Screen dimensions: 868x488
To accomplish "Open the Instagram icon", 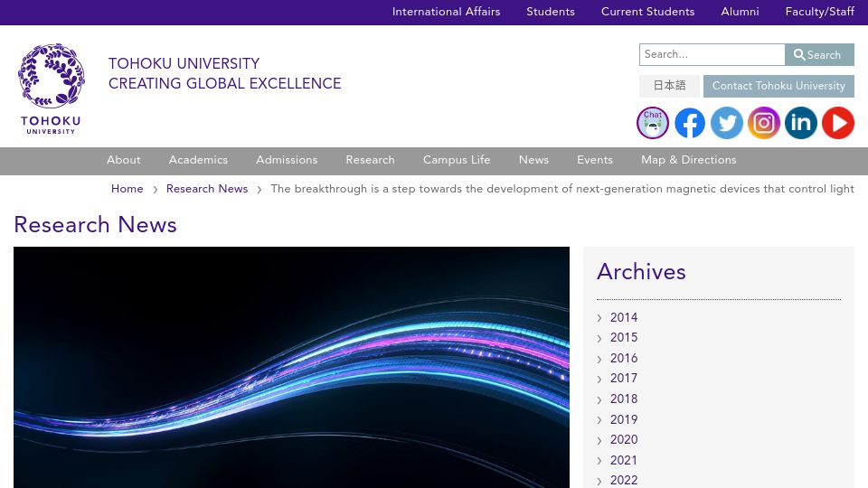I will [x=764, y=123].
